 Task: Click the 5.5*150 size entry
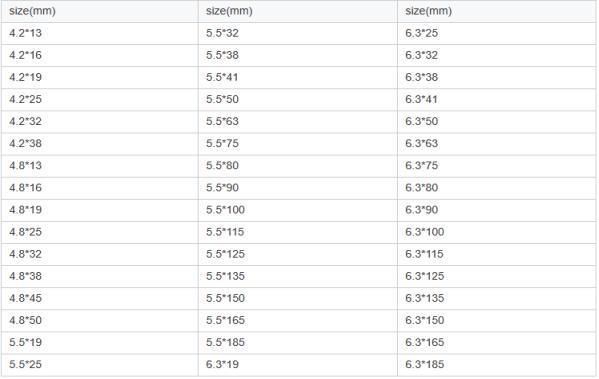[x=298, y=298]
